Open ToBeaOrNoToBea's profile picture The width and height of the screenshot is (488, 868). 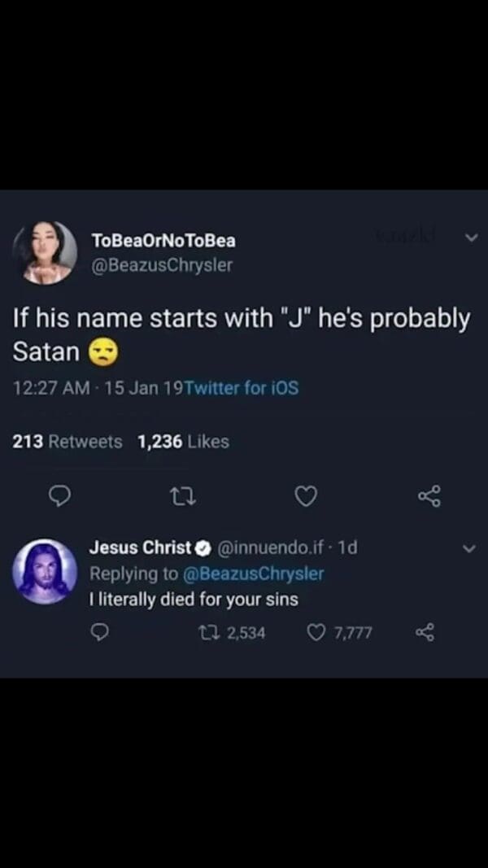[46, 253]
